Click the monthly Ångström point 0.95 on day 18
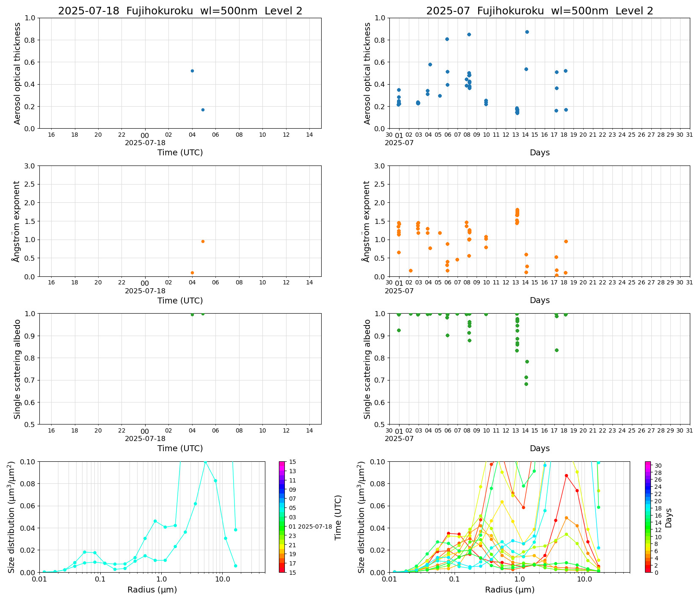The image size is (700, 601). pos(566,241)
